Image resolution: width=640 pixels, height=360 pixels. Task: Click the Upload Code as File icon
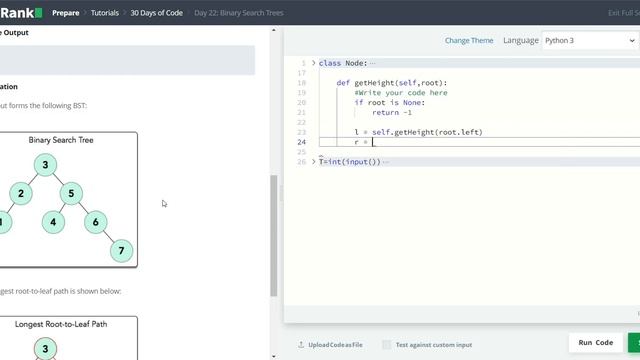[301, 344]
